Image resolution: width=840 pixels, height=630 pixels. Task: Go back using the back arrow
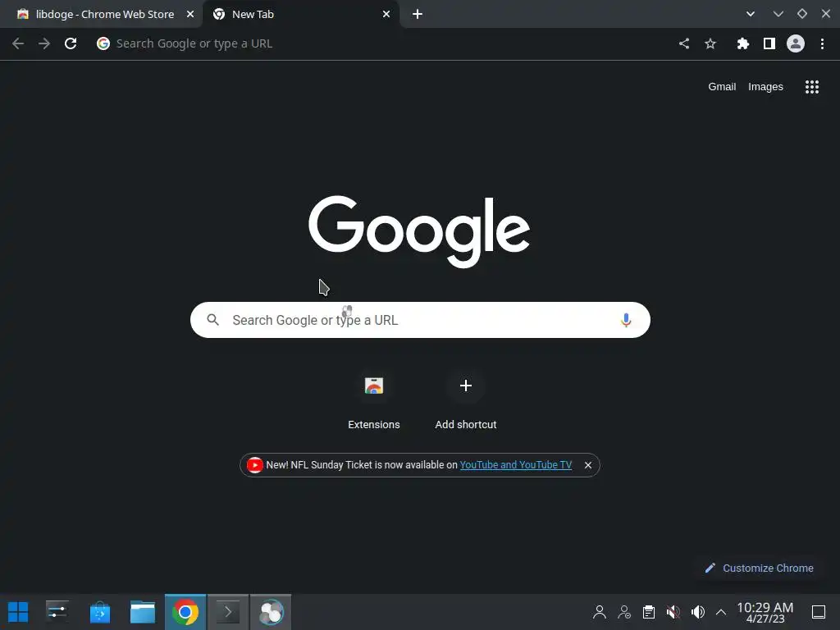[x=18, y=43]
